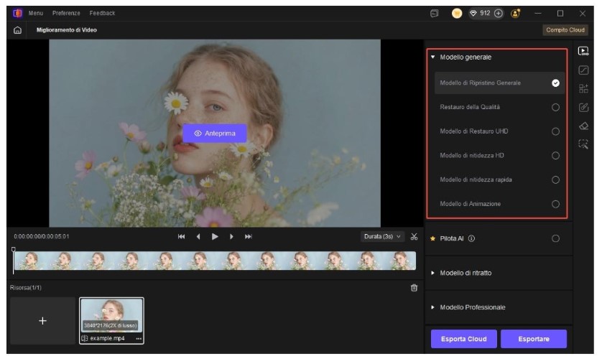
Task: Select Modello di nitidezza rapida radio
Action: point(555,180)
